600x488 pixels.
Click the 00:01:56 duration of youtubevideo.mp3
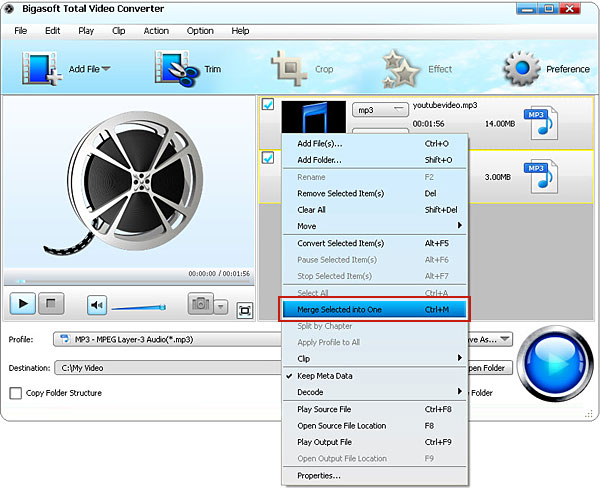428,124
